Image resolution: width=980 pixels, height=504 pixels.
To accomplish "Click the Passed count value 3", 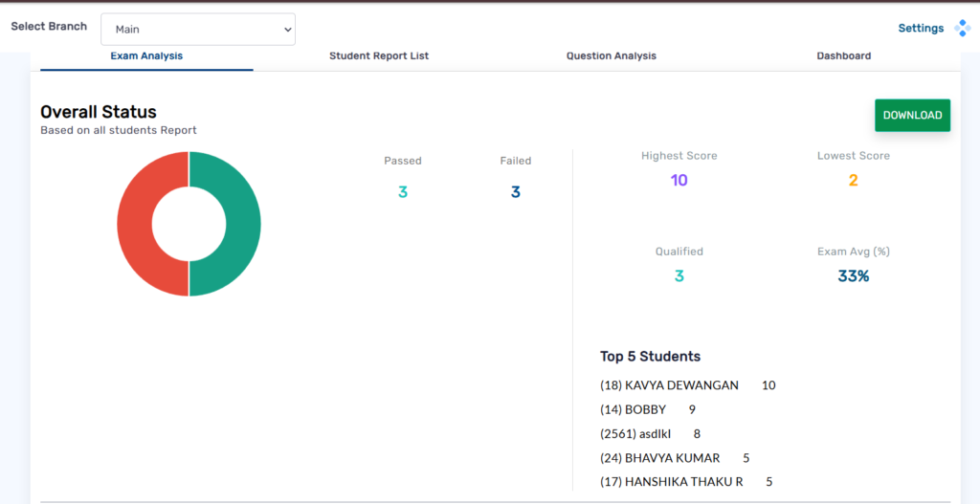I will 403,192.
